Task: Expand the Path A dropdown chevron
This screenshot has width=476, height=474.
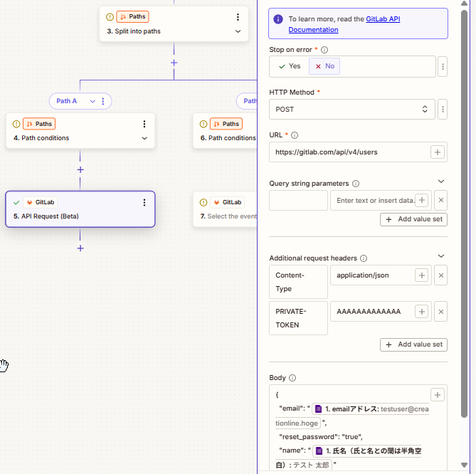Action: tap(92, 101)
